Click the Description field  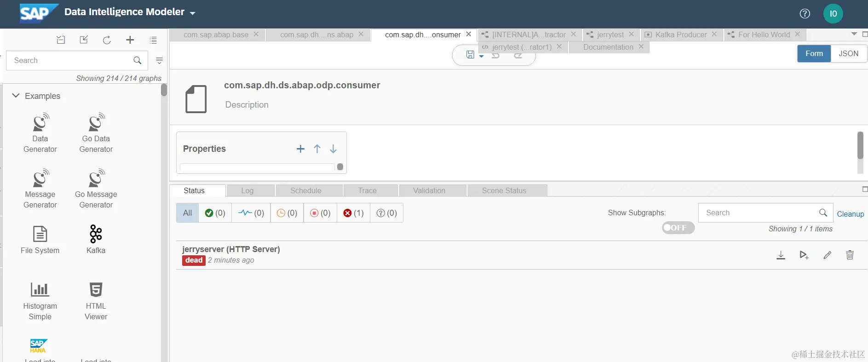pyautogui.click(x=247, y=105)
